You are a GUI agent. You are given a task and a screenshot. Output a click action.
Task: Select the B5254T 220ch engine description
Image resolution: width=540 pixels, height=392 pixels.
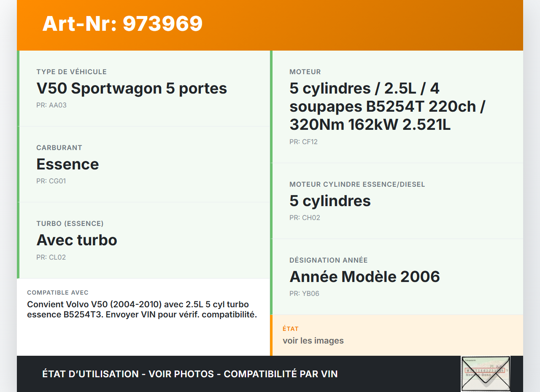387,107
